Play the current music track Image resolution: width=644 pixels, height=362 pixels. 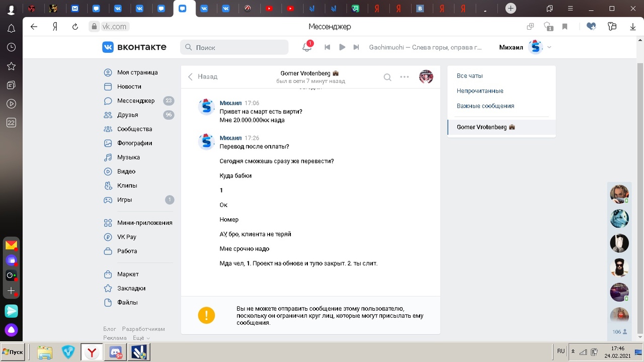click(x=342, y=47)
